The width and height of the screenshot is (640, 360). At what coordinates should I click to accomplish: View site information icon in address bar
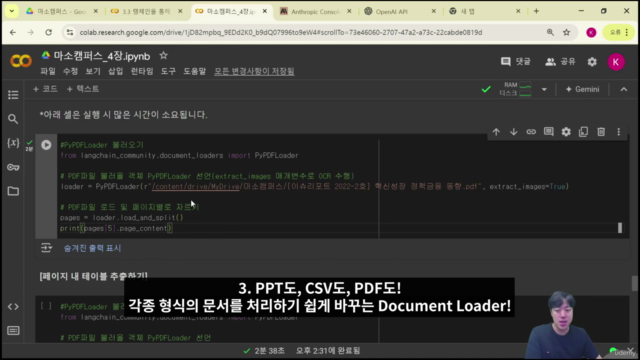[70, 32]
